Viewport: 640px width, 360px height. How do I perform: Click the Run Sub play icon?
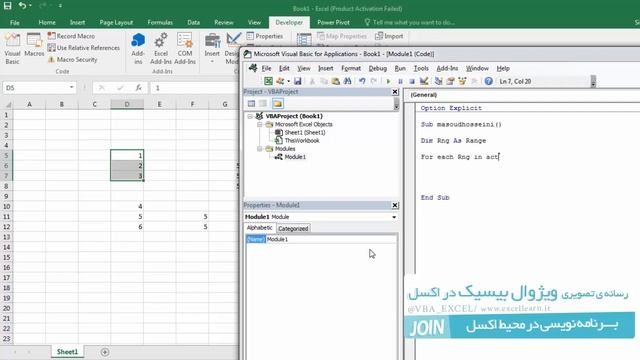pos(388,81)
